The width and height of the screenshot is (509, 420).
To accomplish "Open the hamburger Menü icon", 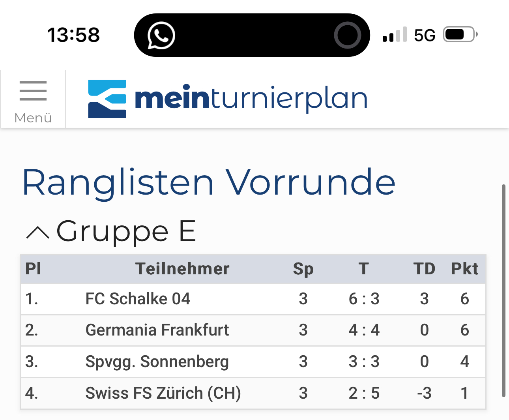I will (33, 91).
